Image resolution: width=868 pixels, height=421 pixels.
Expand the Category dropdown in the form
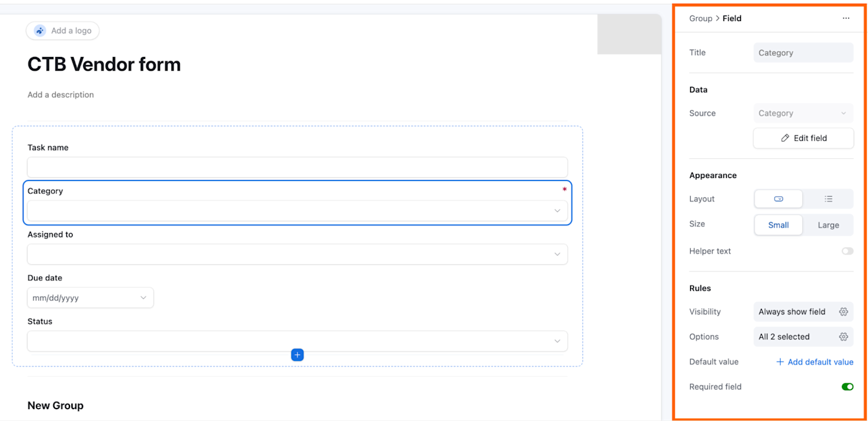pos(298,211)
